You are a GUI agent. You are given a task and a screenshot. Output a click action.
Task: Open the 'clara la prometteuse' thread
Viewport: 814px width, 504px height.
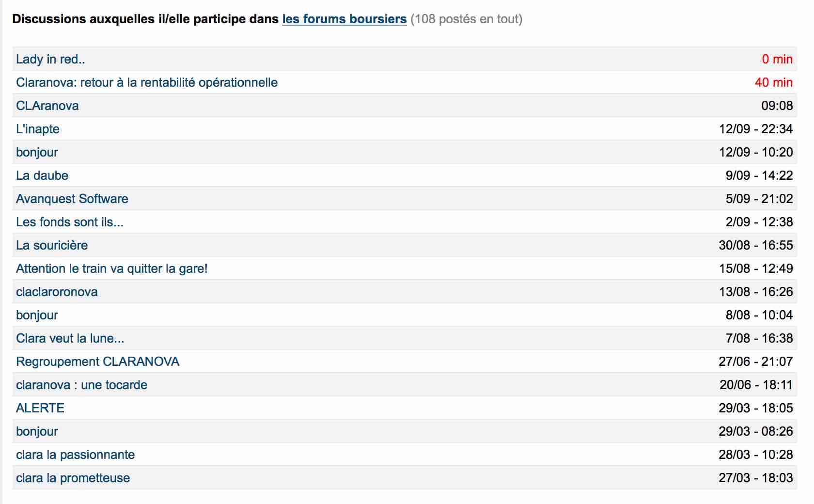[x=73, y=478]
